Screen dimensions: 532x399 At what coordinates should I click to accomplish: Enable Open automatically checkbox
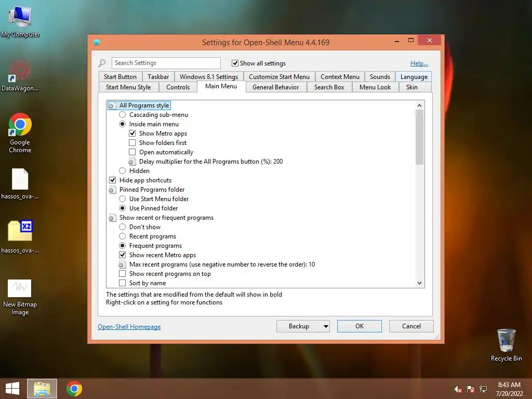(x=132, y=152)
